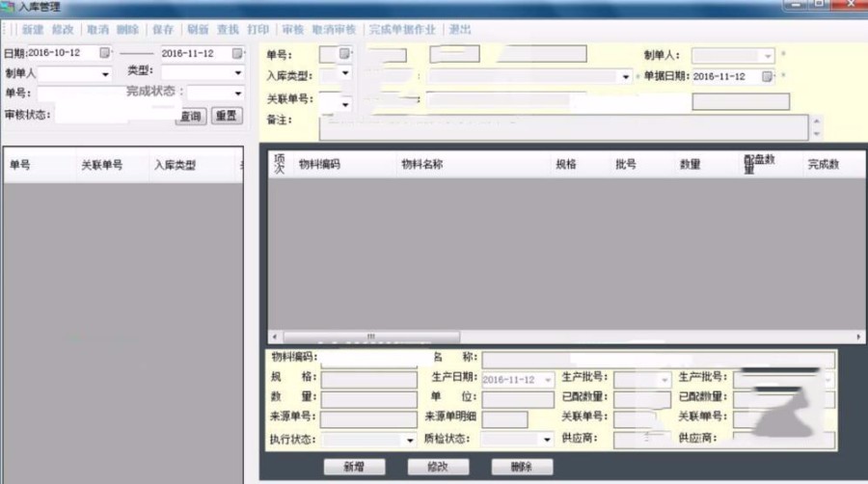Click 打印 in the toolbar
The image size is (868, 484).
(258, 30)
